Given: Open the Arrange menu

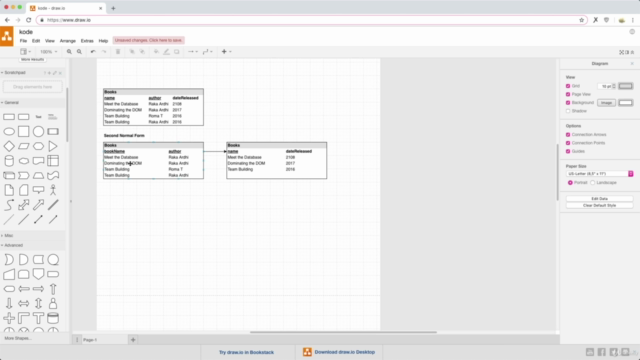Looking at the screenshot, I should tap(68, 41).
